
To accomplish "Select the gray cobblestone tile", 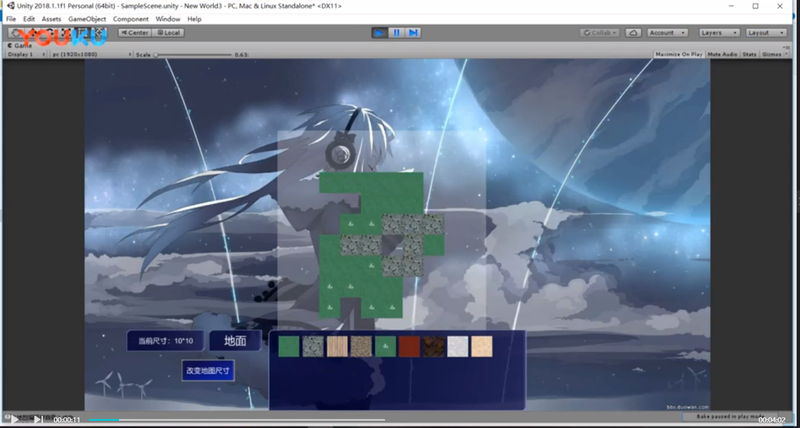I will click(x=313, y=346).
